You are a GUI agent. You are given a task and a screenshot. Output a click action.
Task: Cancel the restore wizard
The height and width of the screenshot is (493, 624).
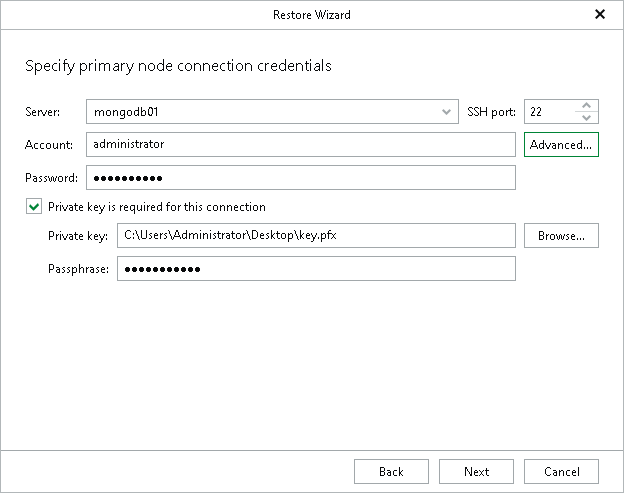pos(561,472)
